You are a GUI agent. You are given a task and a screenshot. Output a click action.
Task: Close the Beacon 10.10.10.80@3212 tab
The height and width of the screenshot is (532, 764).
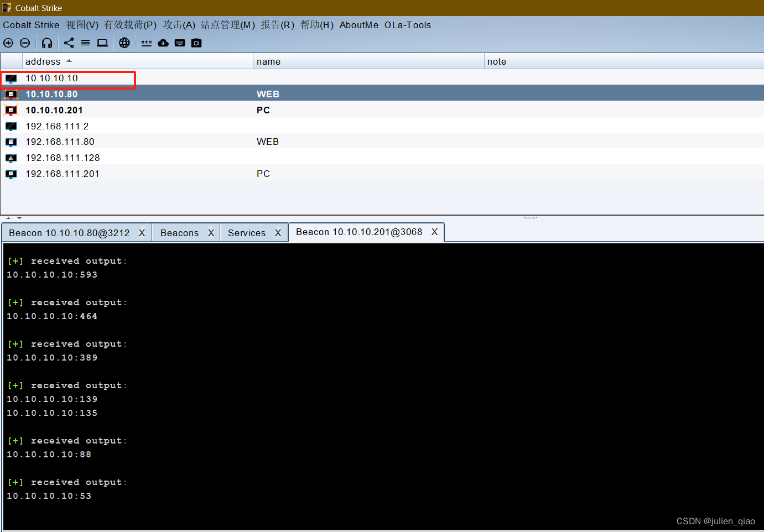pyautogui.click(x=142, y=233)
